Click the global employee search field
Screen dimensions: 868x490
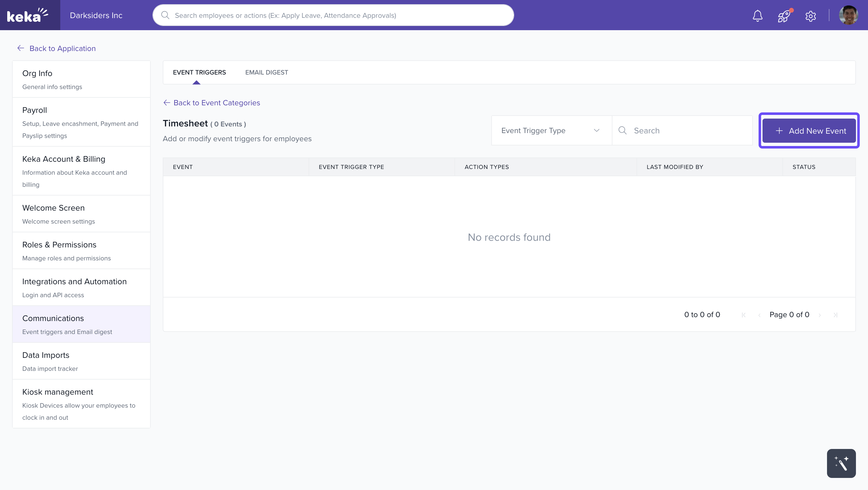tap(333, 15)
